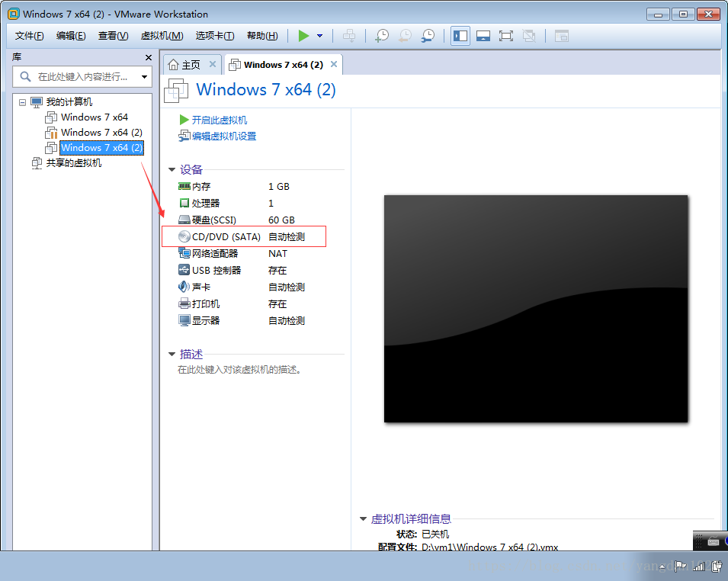Click 编辑虚拟机设置 link

(x=224, y=136)
